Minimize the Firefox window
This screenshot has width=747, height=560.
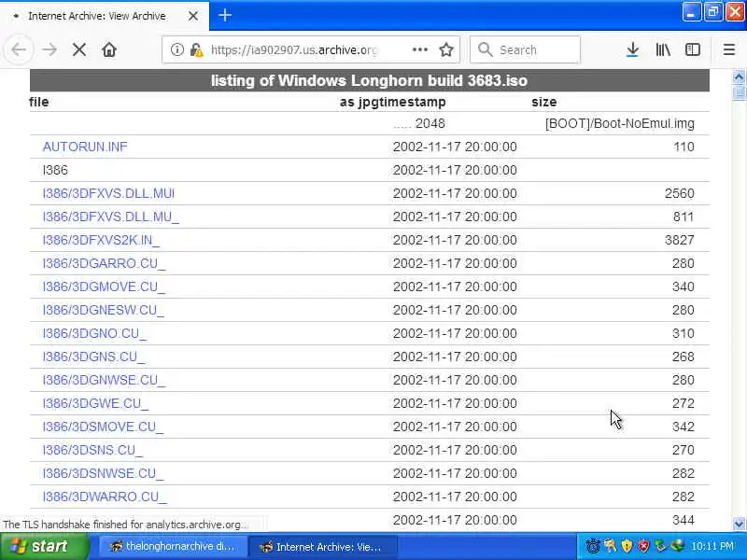click(691, 11)
